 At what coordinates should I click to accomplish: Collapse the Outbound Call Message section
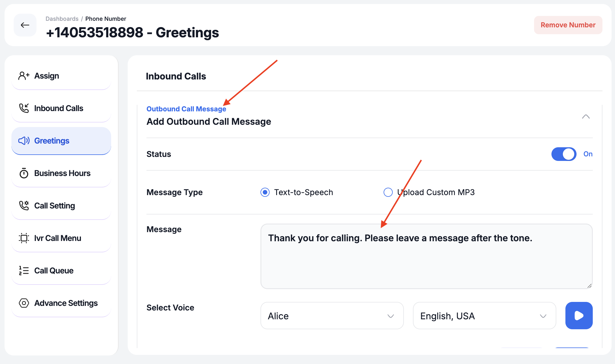(586, 117)
